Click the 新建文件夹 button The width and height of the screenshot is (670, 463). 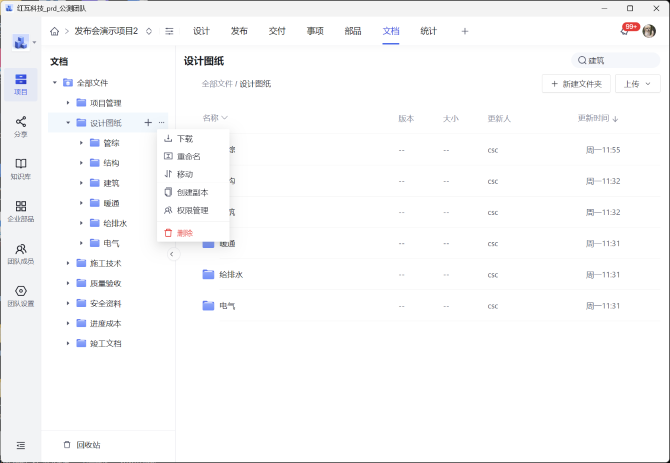575,84
